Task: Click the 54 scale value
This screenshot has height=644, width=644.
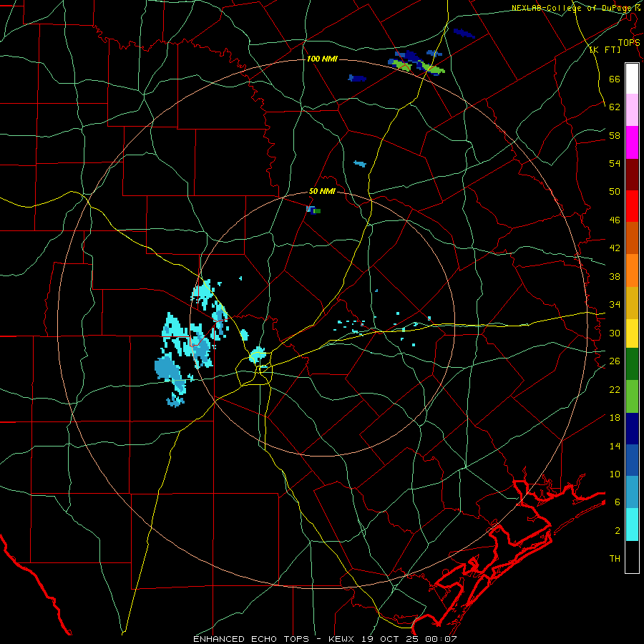Action: (615, 163)
